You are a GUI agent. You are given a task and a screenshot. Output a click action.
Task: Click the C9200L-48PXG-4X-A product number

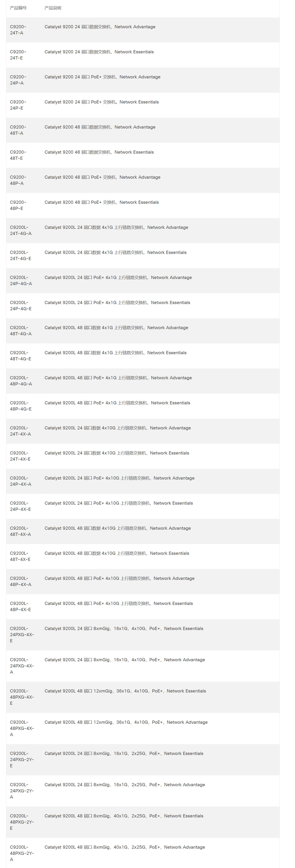click(x=22, y=728)
